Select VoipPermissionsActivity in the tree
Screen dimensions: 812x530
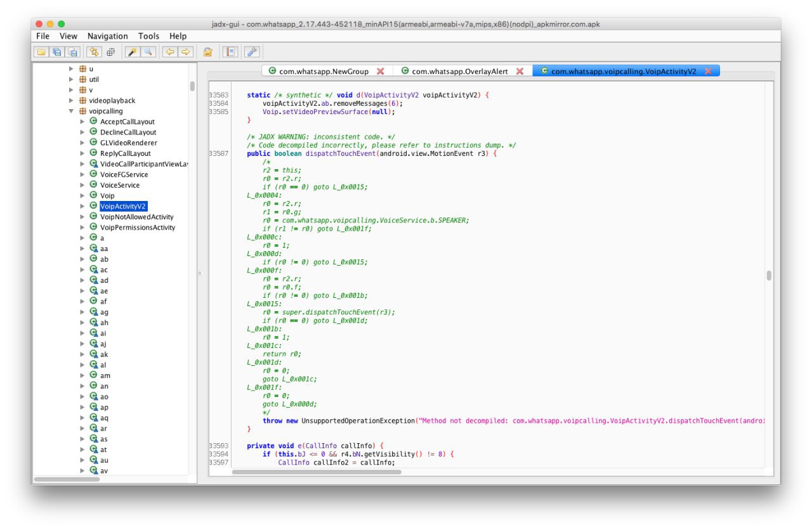coord(138,228)
